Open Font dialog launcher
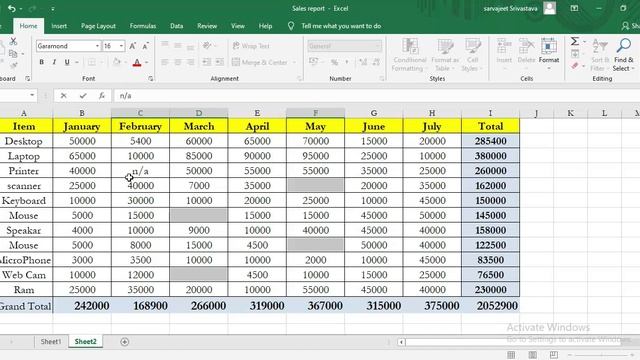Screen dimensions: 640x360 pyautogui.click(x=151, y=78)
